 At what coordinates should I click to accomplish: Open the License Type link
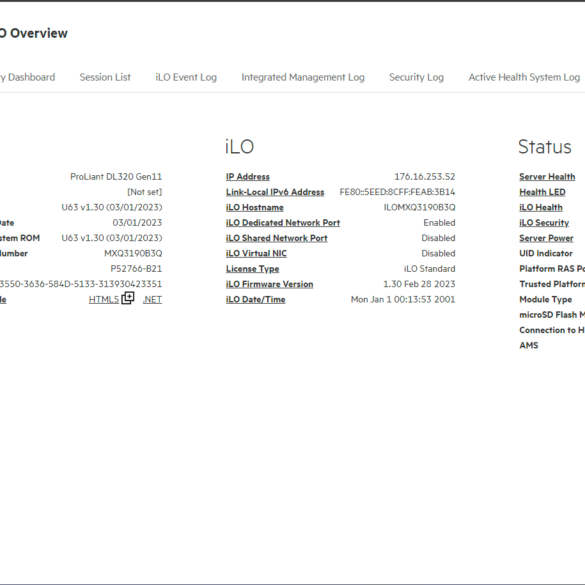click(252, 269)
